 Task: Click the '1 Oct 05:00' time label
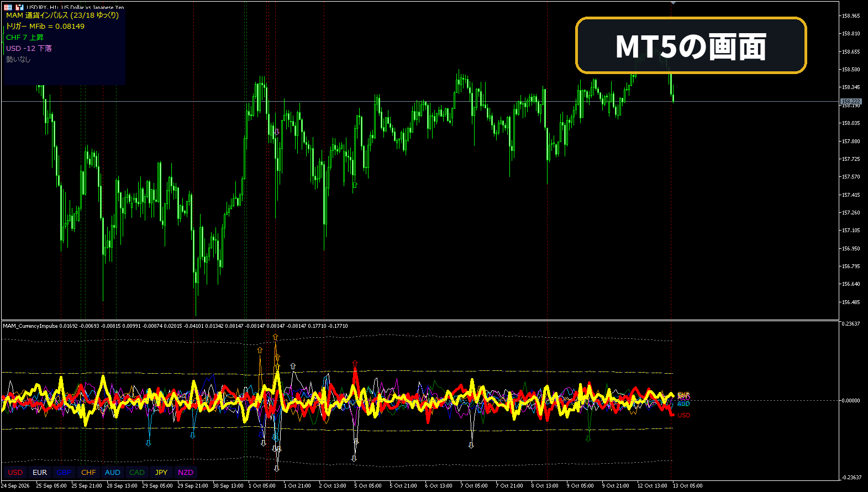pos(262,486)
